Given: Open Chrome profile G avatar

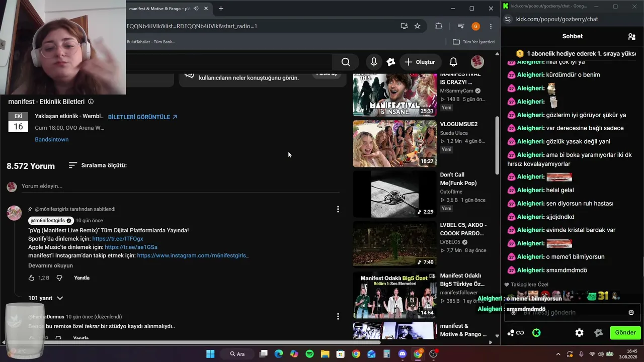Looking at the screenshot, I should [475, 26].
